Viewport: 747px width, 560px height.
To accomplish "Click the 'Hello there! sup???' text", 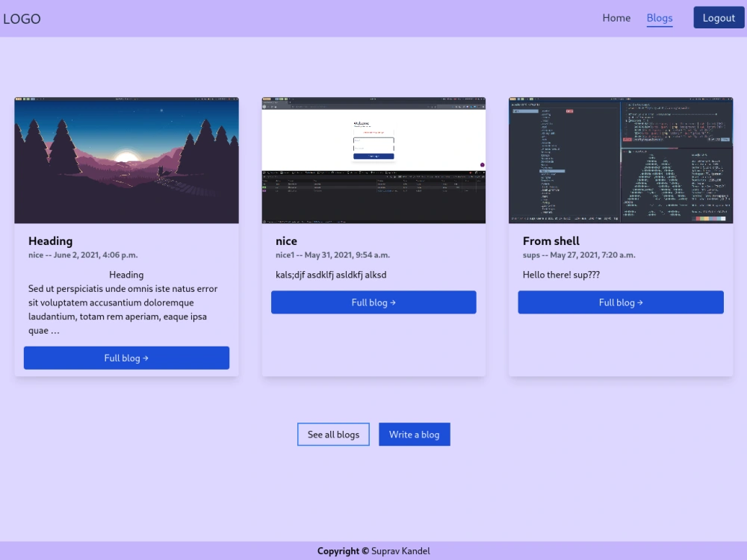I will pos(561,275).
